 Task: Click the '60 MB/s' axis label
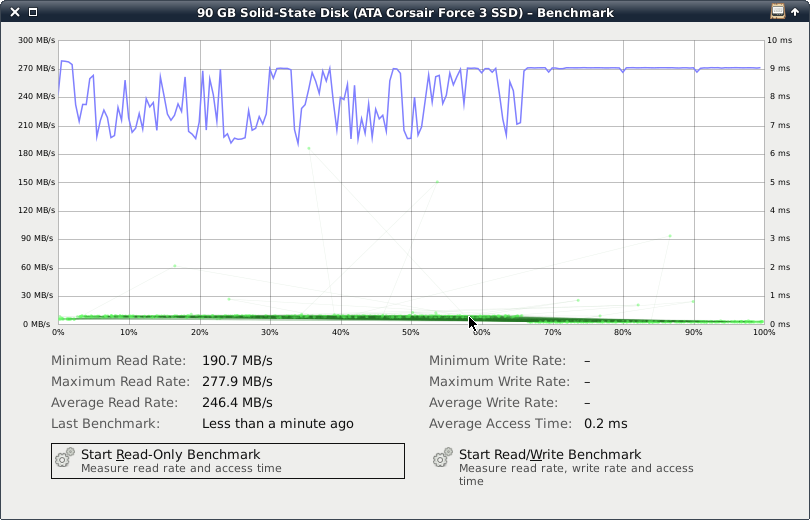pyautogui.click(x=38, y=267)
